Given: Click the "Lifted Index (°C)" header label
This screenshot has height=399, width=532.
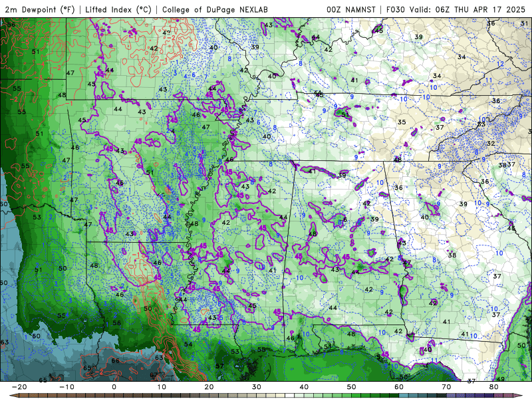Looking at the screenshot, I should click(x=118, y=9).
